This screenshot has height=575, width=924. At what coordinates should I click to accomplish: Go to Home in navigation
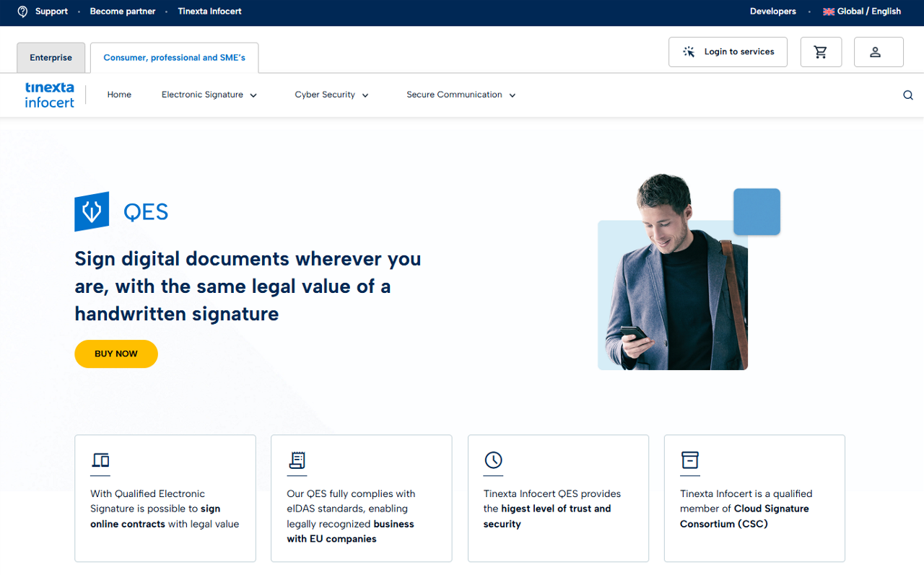click(119, 95)
